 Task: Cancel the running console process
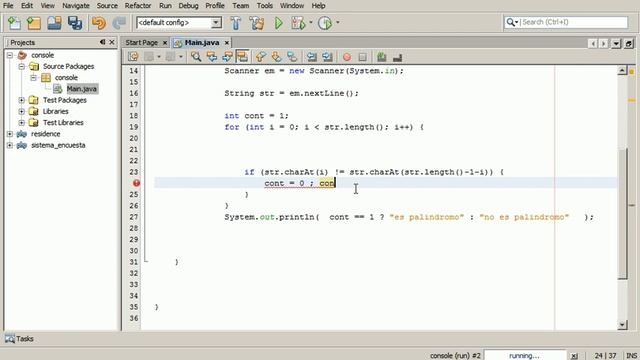pyautogui.click(x=574, y=356)
